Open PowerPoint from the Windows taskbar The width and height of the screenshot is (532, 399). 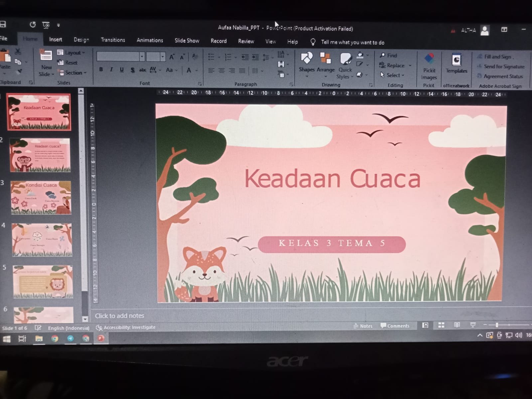(101, 338)
